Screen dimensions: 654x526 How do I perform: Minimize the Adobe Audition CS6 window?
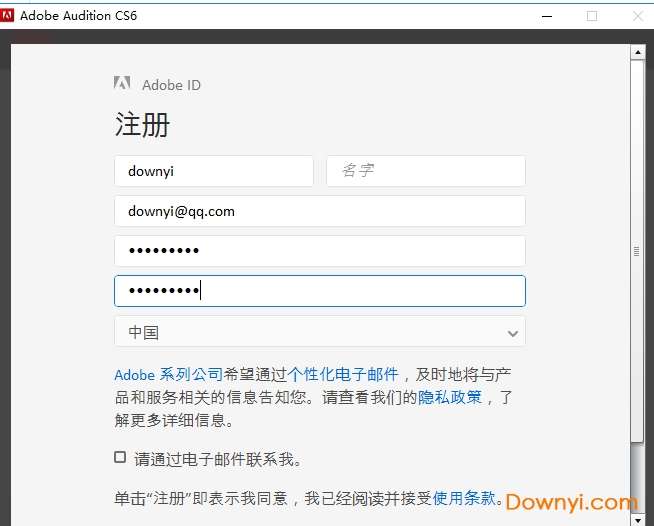(x=547, y=16)
